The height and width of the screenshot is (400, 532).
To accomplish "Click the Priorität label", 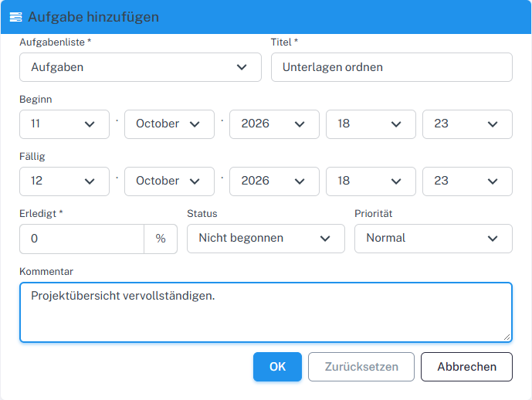I will click(x=373, y=214).
